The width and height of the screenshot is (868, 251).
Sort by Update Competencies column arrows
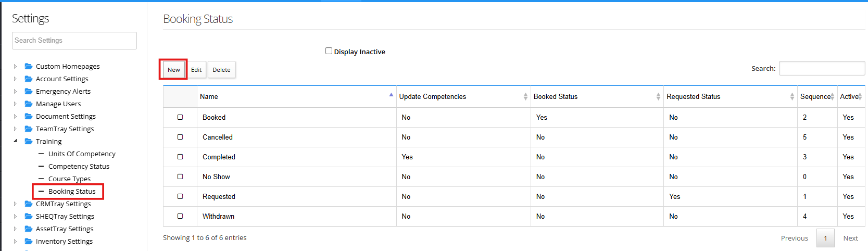pyautogui.click(x=525, y=96)
